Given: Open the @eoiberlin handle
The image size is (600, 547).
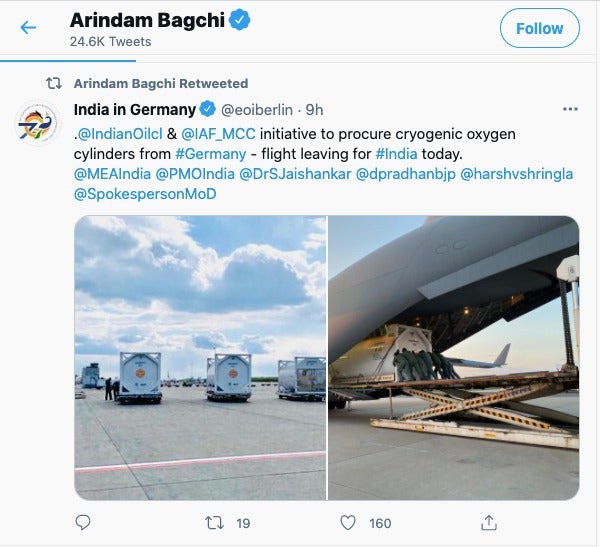Looking at the screenshot, I should click(x=257, y=110).
